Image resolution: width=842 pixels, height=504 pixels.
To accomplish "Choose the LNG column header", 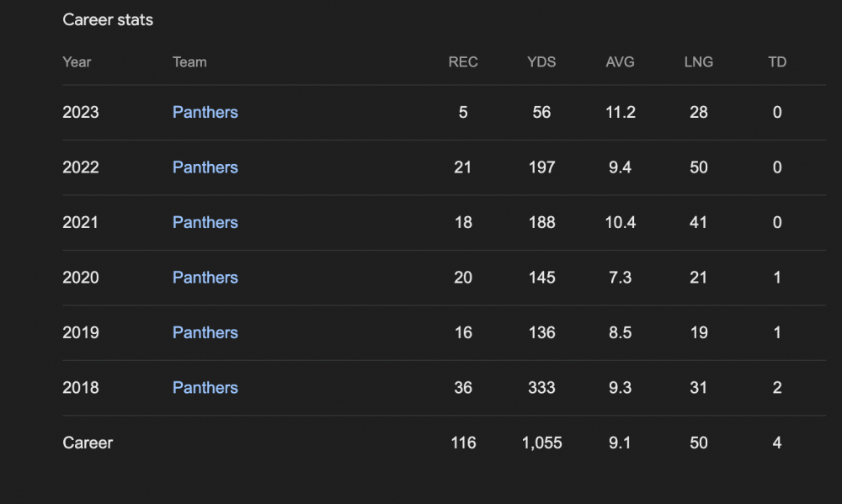I will click(698, 62).
